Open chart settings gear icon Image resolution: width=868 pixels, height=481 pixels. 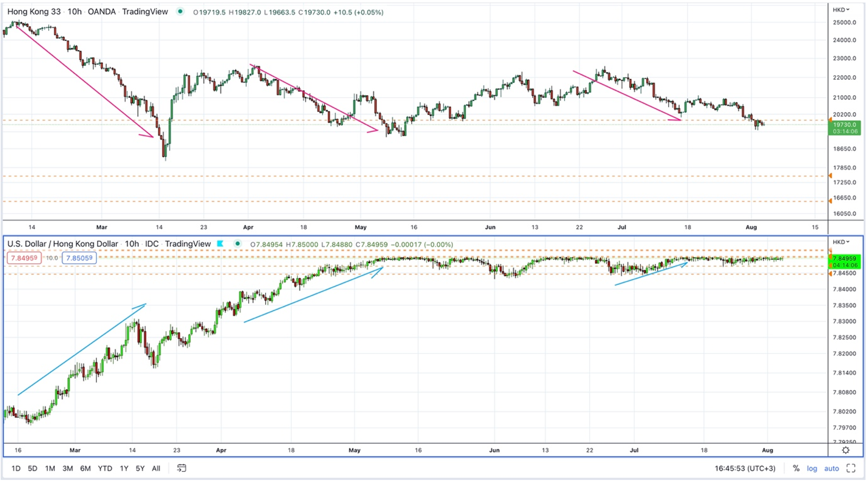point(846,450)
